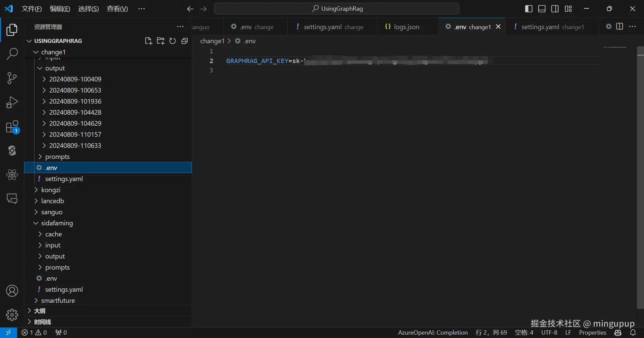The width and height of the screenshot is (644, 338).
Task: Open the chat panel icon in activity bar
Action: (12, 199)
